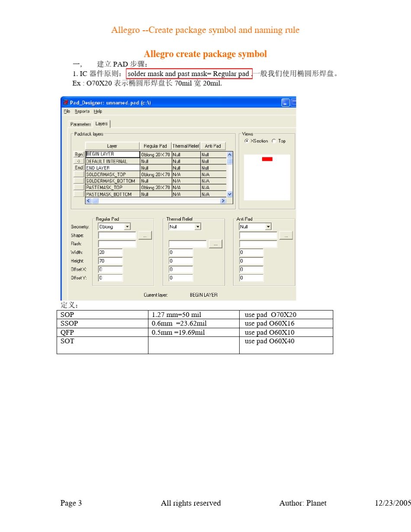The image size is (411, 532).
Task: Select the END LAYER cell
Action: 112,167
